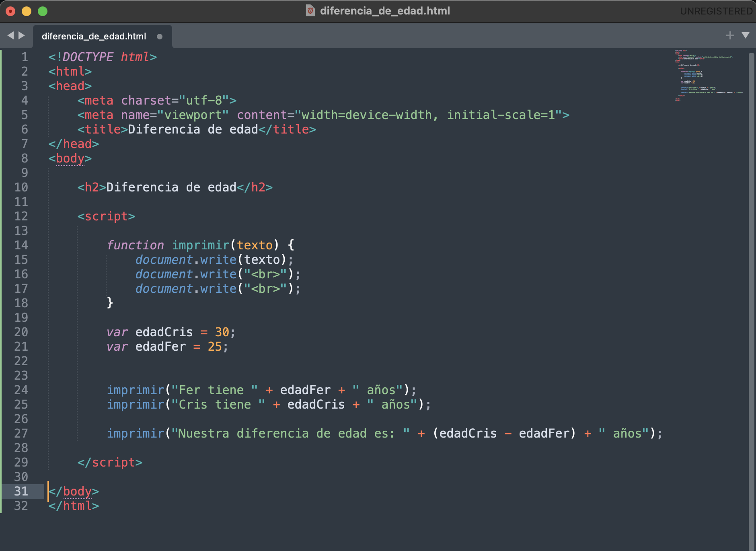Screen dimensions: 756x551
Task: Click the closing body tag on line 31
Action: tap(74, 491)
